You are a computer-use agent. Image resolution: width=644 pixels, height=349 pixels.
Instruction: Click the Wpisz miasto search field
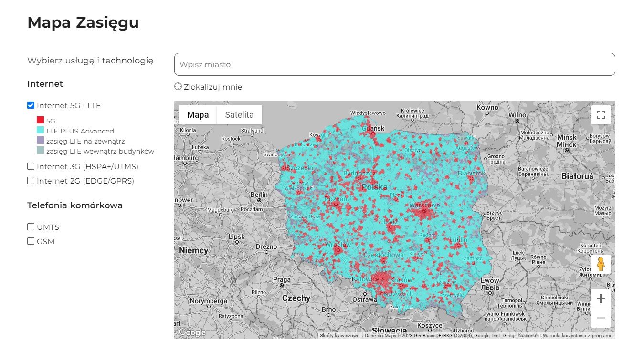click(x=395, y=64)
